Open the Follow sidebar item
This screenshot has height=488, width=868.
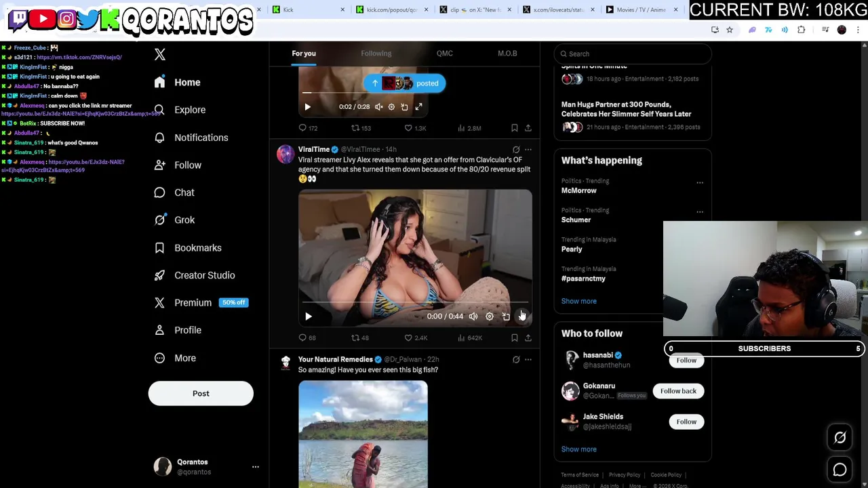[x=178, y=165]
